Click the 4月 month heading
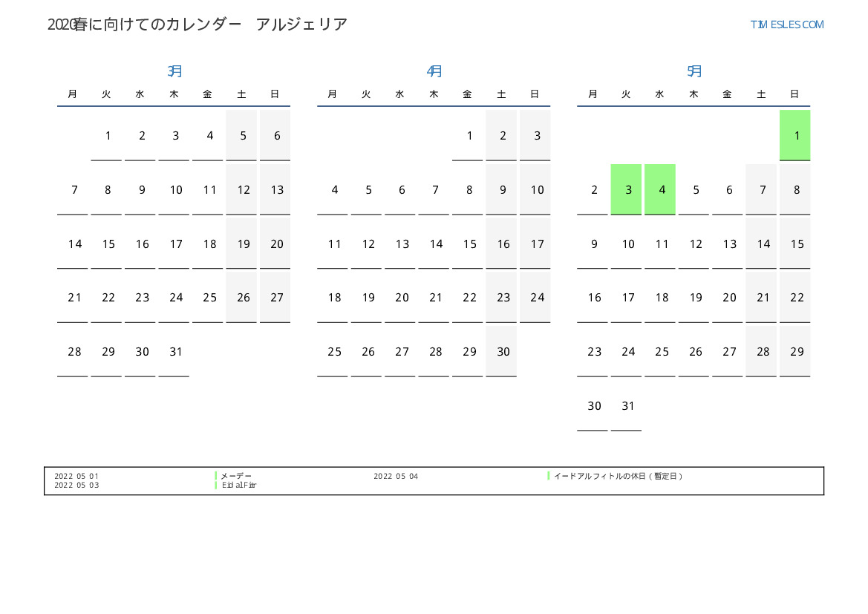This screenshot has width=868, height=614. 434,71
